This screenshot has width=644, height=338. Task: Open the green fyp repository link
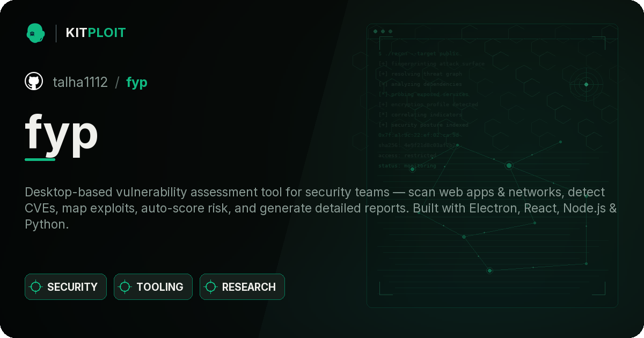click(x=137, y=83)
